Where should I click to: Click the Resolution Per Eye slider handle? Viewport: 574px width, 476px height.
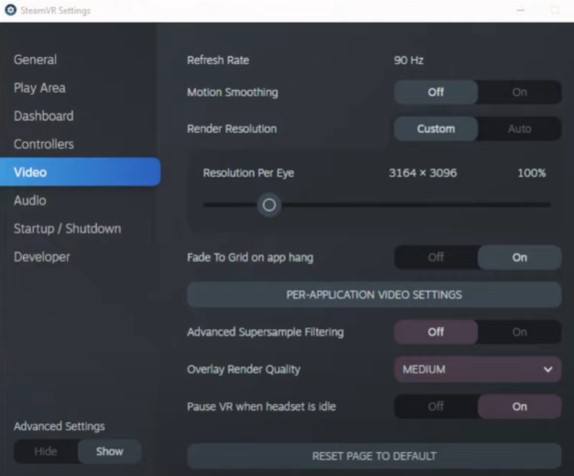269,205
